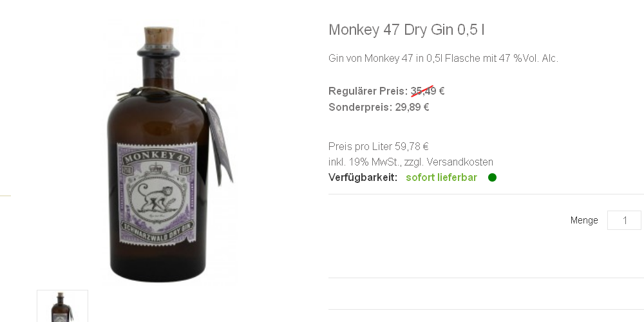The height and width of the screenshot is (322, 644).
Task: Click the cork stopper of the bottle
Action: pyautogui.click(x=158, y=35)
